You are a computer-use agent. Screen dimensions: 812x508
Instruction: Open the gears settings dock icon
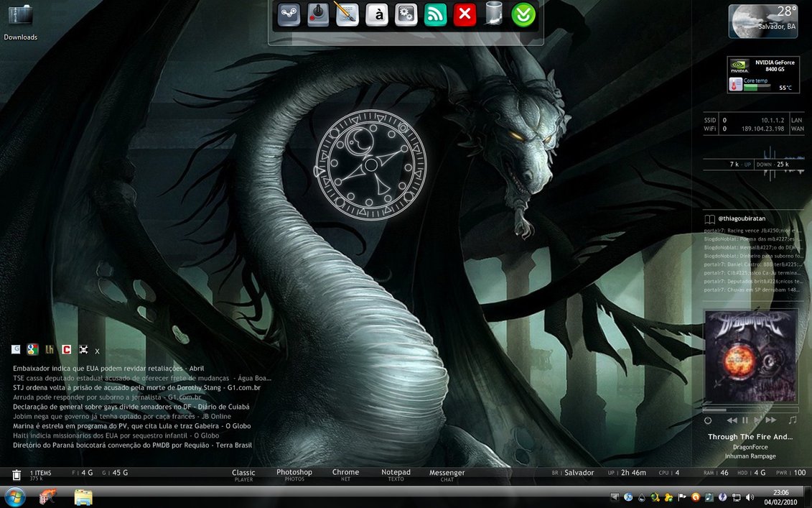point(406,14)
